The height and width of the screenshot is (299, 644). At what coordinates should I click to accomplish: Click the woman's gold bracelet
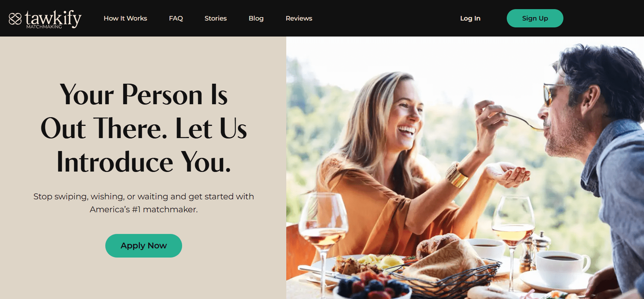tap(457, 175)
